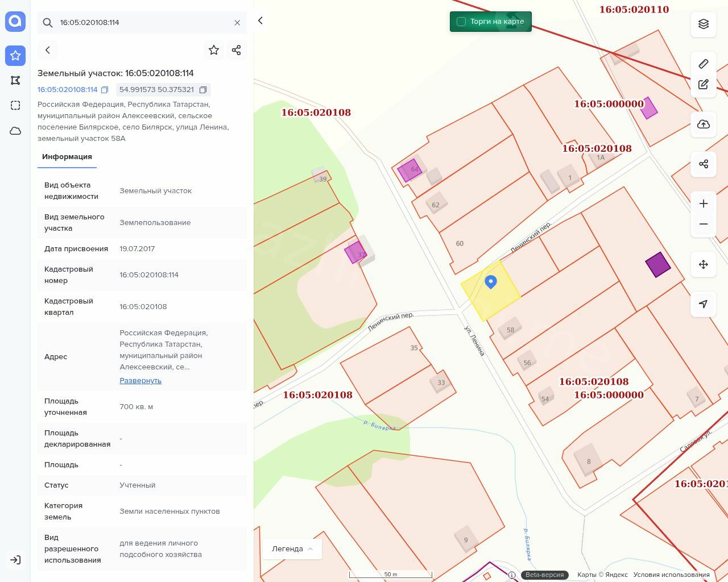Image resolution: width=728 pixels, height=582 pixels.
Task: Zoom in on the map
Action: (704, 203)
